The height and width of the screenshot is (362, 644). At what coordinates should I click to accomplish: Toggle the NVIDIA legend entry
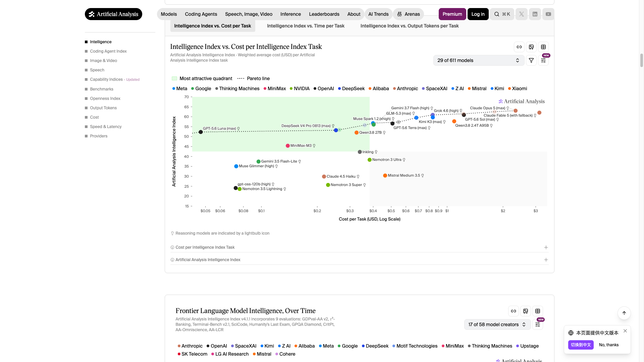pos(300,88)
